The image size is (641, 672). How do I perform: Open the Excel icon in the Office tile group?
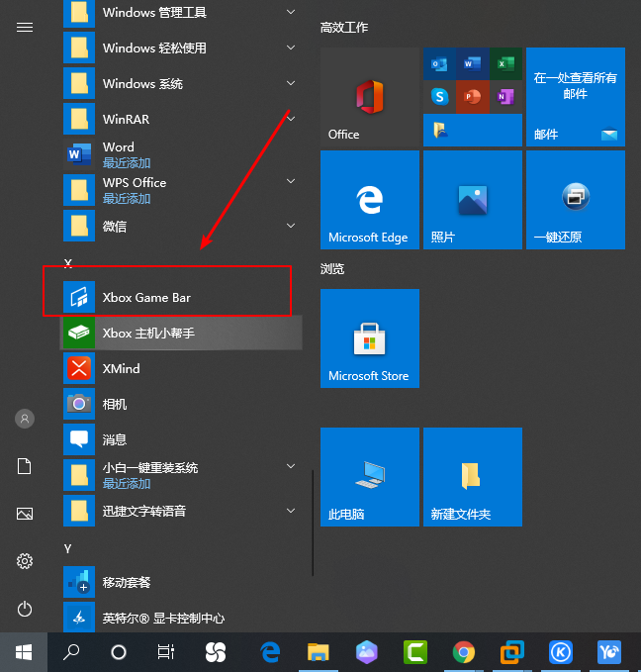point(505,64)
